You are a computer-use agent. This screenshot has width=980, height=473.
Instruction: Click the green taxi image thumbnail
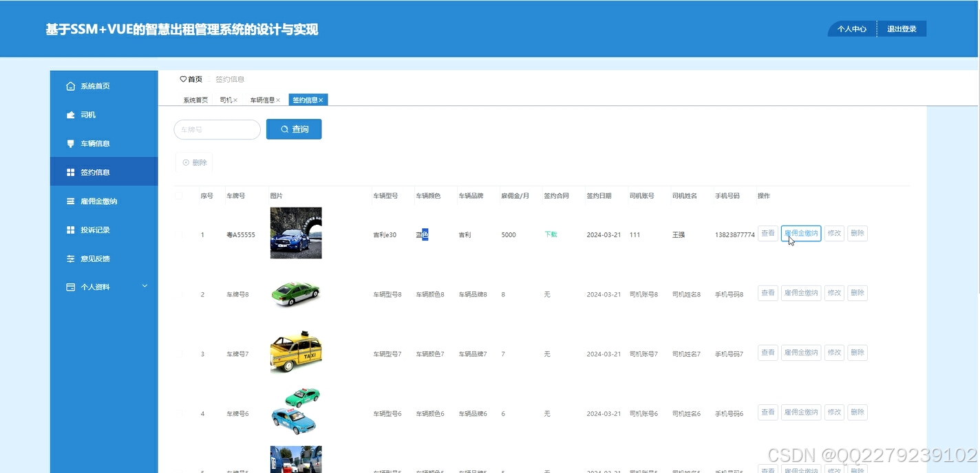(x=296, y=293)
